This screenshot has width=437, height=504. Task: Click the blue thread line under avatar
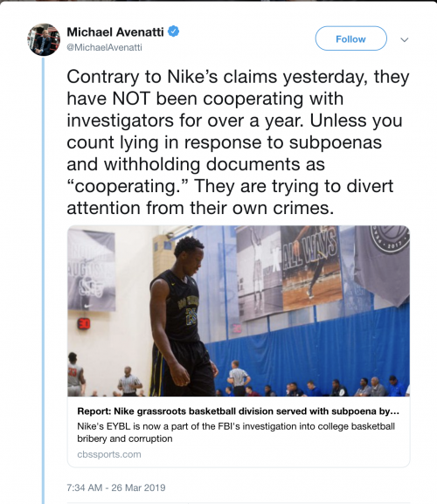point(43,280)
